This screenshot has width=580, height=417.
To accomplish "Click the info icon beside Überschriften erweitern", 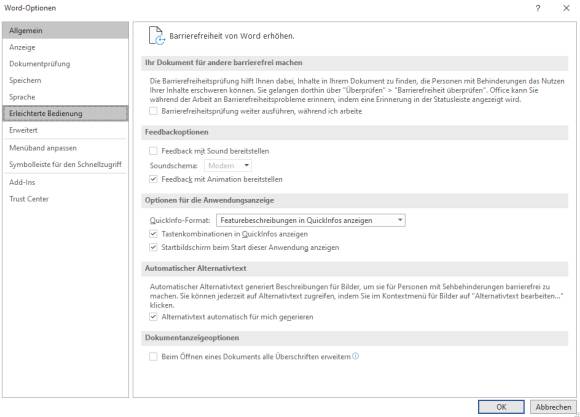I will point(355,356).
